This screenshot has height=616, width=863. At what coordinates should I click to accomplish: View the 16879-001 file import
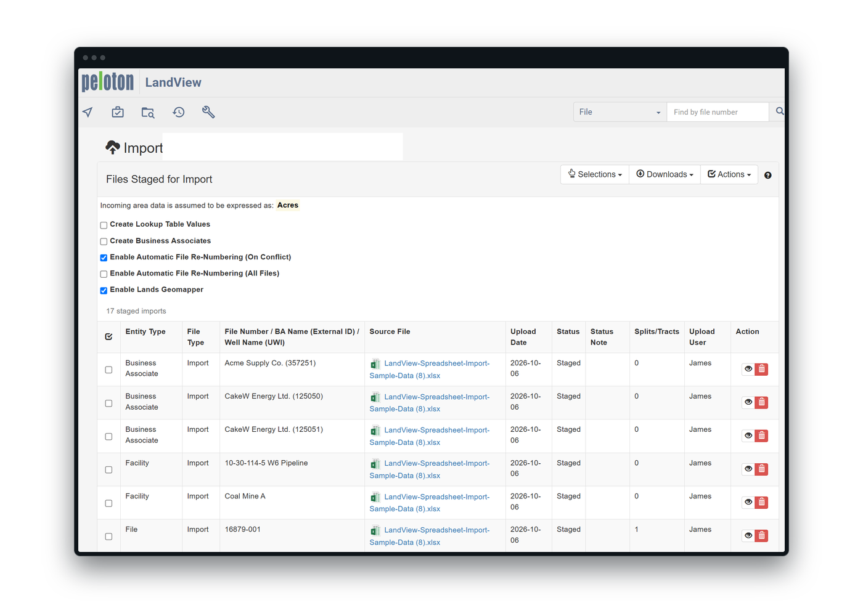748,535
